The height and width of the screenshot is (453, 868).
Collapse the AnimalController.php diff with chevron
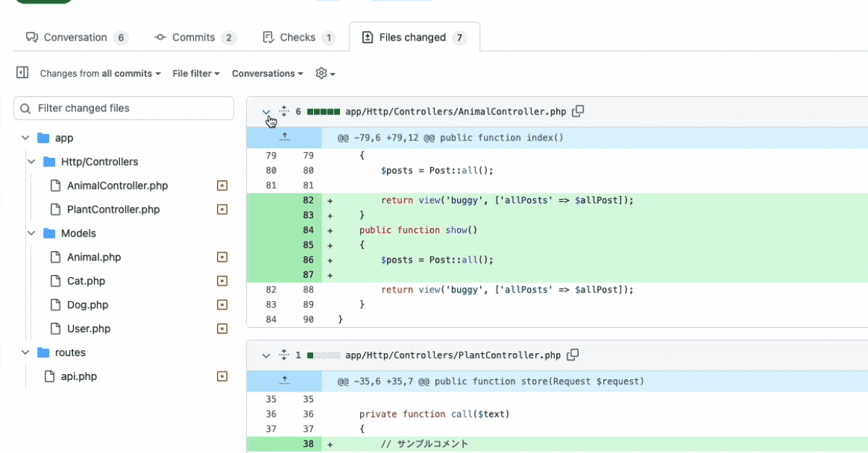coord(266,112)
